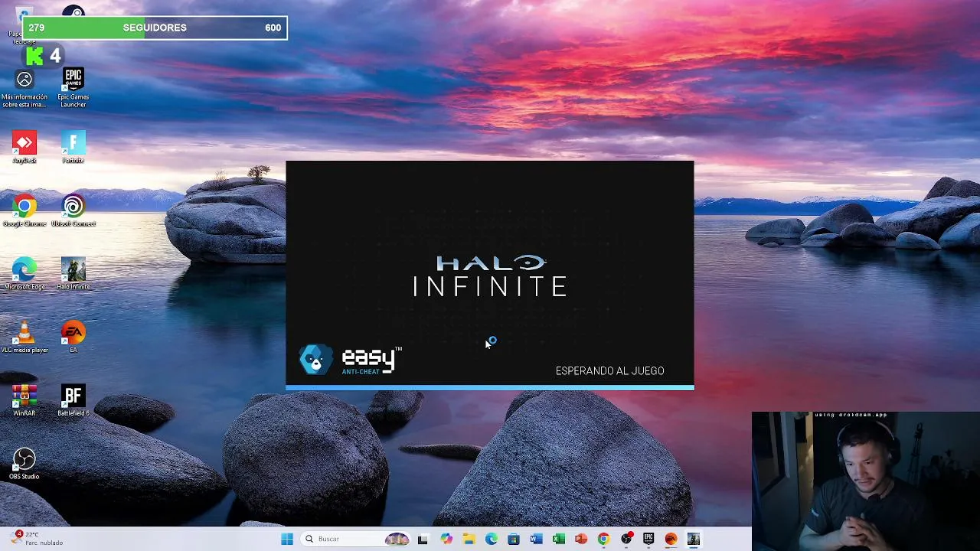Launch Excel from the taskbar
Screen dimensions: 980x551
pyautogui.click(x=559, y=539)
